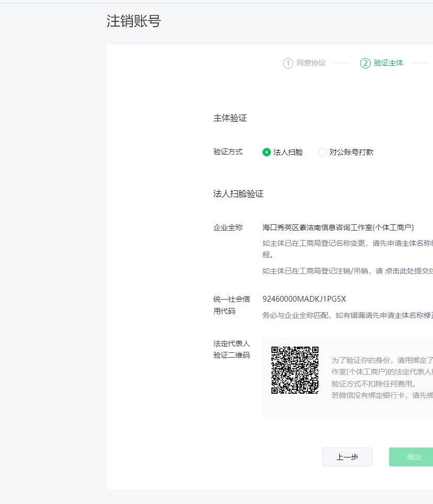Click the 验证方式不扣除任何费用 note
433x504 pixels.
point(374,384)
